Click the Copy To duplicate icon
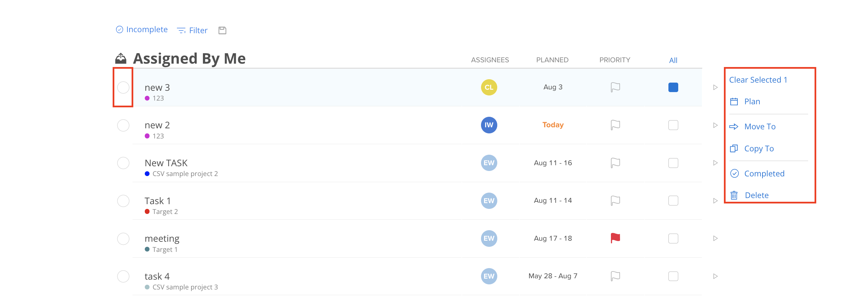868x304 pixels. tap(734, 148)
